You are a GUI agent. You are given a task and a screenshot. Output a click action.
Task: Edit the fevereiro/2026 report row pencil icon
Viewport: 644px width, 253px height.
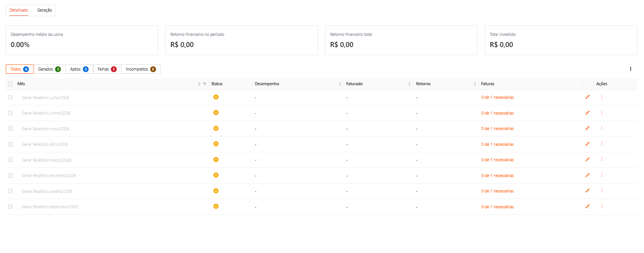point(587,175)
